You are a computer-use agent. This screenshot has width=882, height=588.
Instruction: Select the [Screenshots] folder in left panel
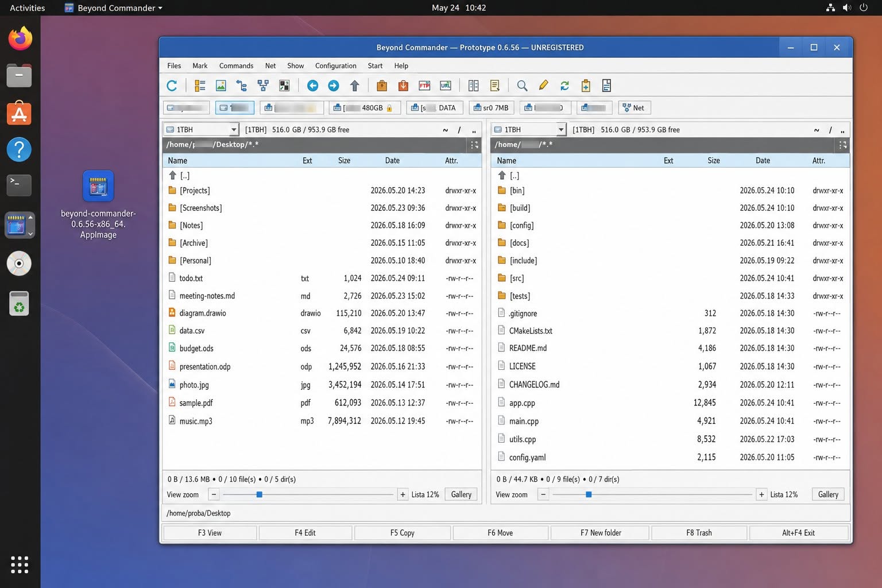[322, 208]
